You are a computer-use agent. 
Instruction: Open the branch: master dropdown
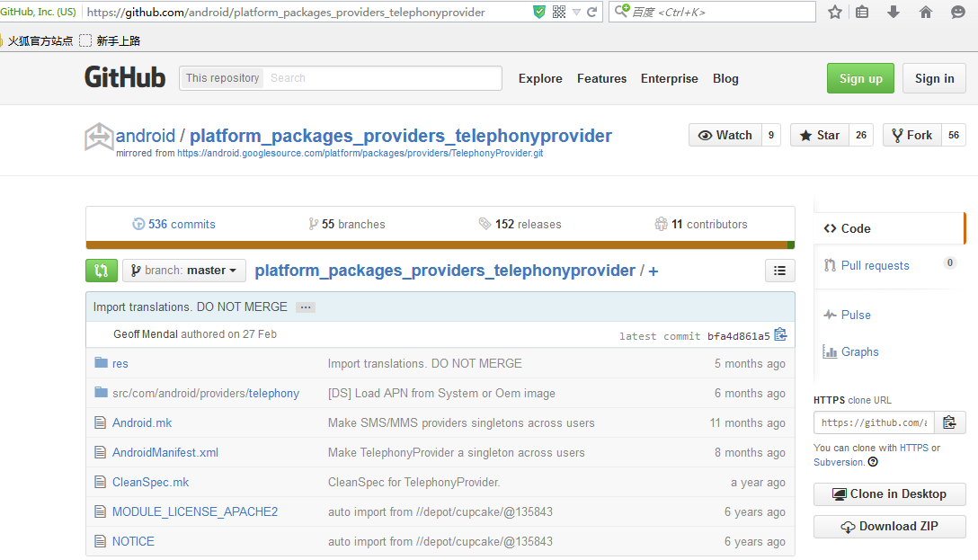(x=184, y=271)
